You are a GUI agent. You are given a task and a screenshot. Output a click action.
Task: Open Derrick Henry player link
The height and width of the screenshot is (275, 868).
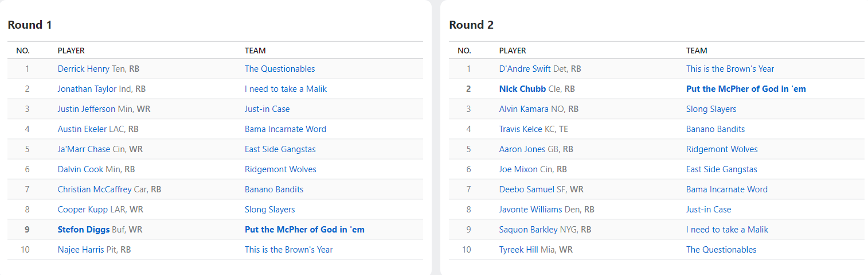[83, 69]
